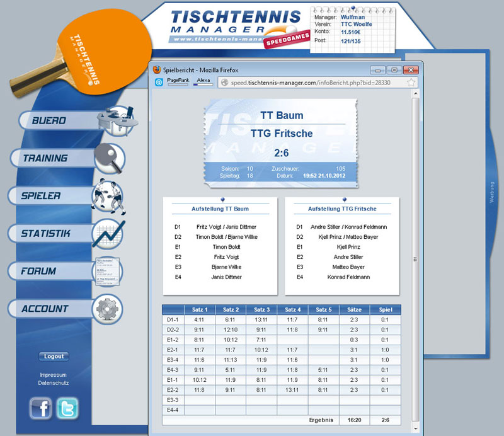This screenshot has width=504, height=436.
Task: Click the Sätze column header
Action: 354,309
